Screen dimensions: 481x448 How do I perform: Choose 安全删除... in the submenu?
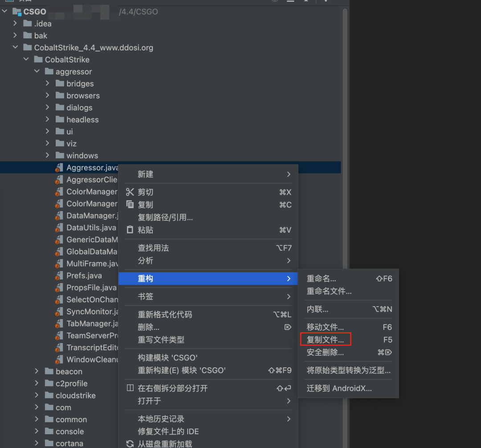point(348,352)
